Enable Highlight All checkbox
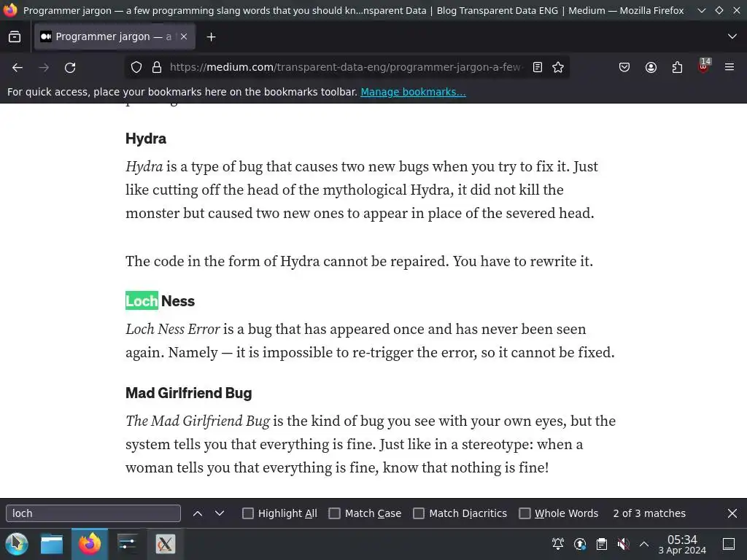This screenshot has width=747, height=560. point(248,513)
